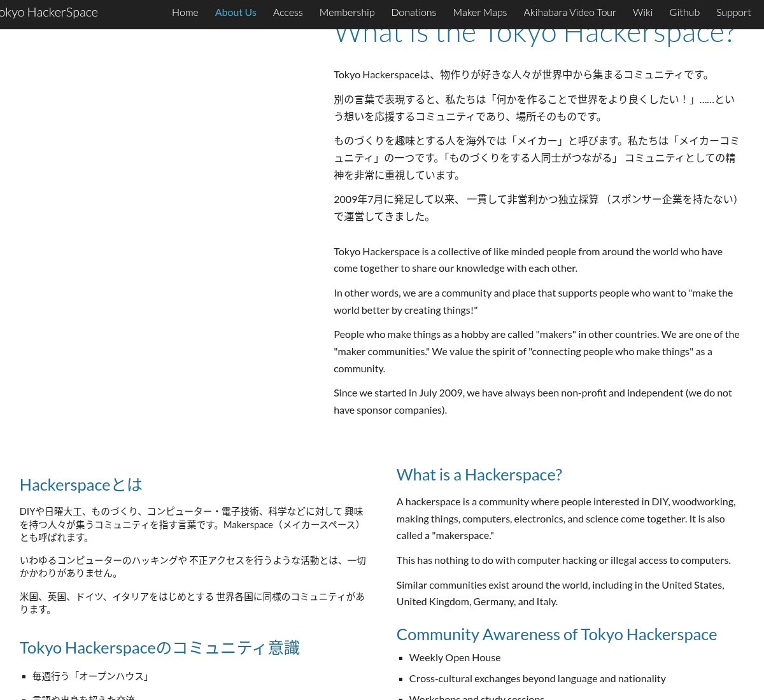Click 'Cross-cultural exchanges beyond language and nationality' item

click(537, 678)
